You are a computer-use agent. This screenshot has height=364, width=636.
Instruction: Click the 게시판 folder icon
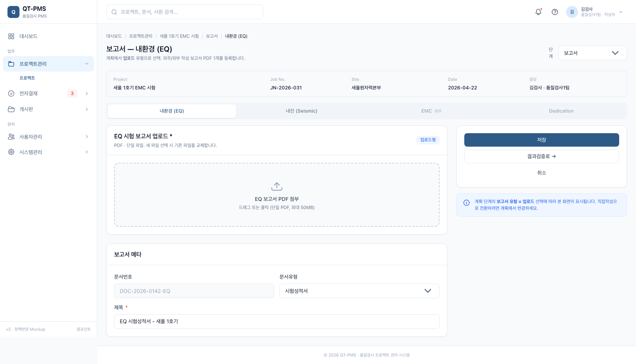[x=11, y=109]
